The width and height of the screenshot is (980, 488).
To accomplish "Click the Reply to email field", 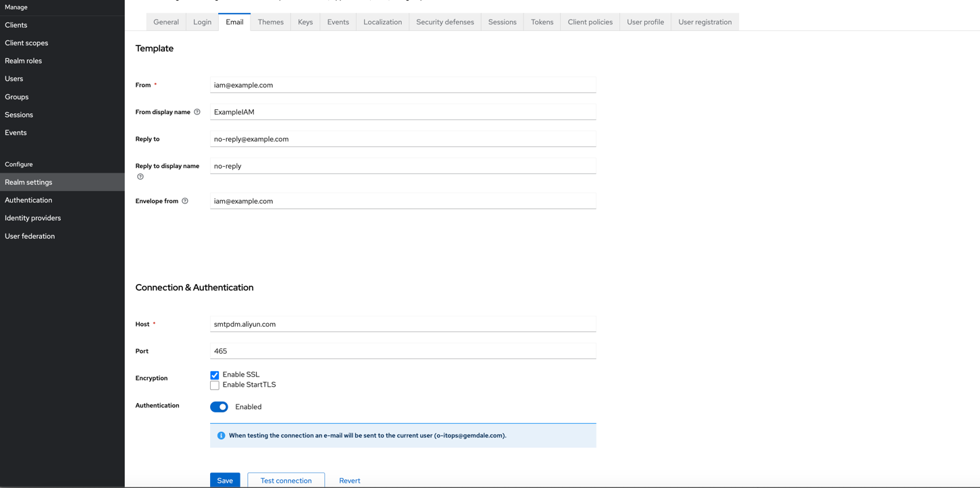I will (x=403, y=139).
